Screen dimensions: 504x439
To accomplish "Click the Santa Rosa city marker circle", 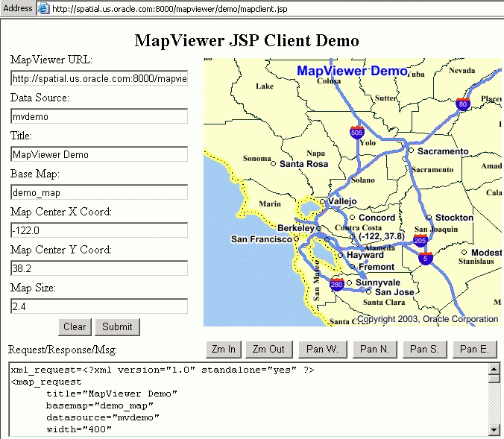I will point(273,163).
